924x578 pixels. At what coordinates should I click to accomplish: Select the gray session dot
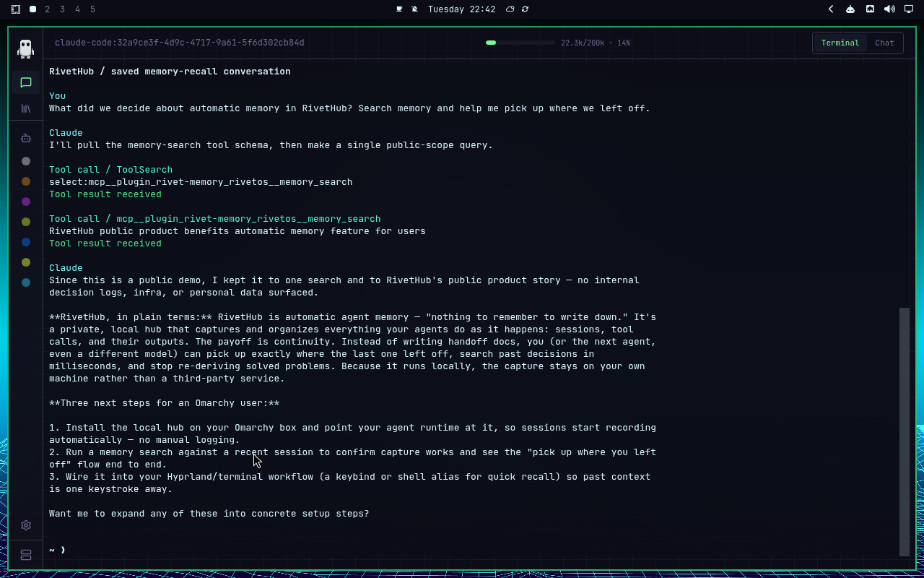[x=26, y=161]
